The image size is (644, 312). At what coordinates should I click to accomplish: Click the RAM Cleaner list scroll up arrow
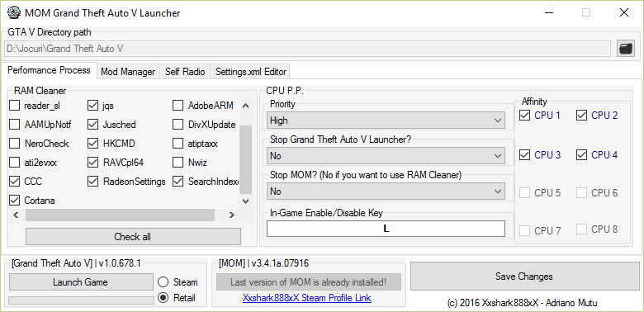click(x=245, y=106)
